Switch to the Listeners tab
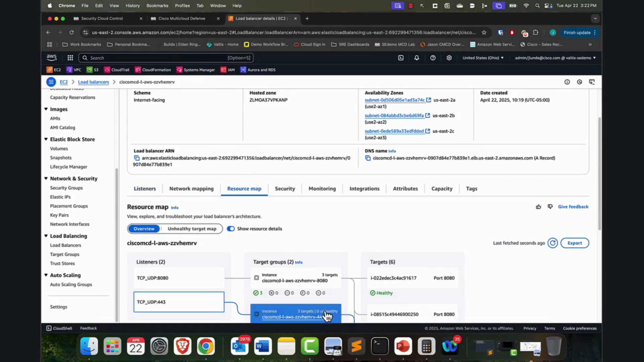Image resolution: width=644 pixels, height=362 pixels. 145,189
